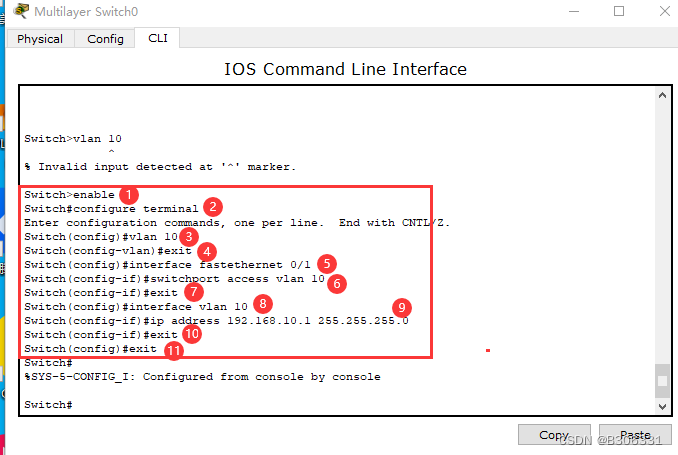Click the 'Enter configuration commands' message line

click(x=237, y=223)
